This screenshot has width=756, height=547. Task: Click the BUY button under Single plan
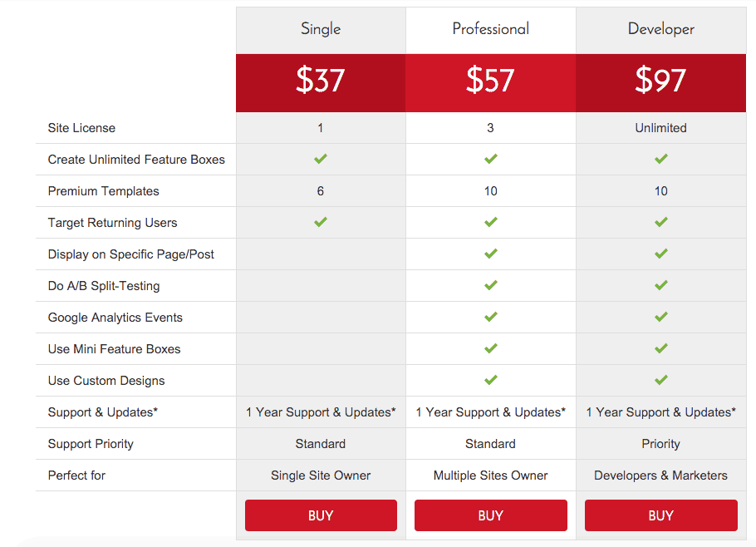click(x=321, y=515)
